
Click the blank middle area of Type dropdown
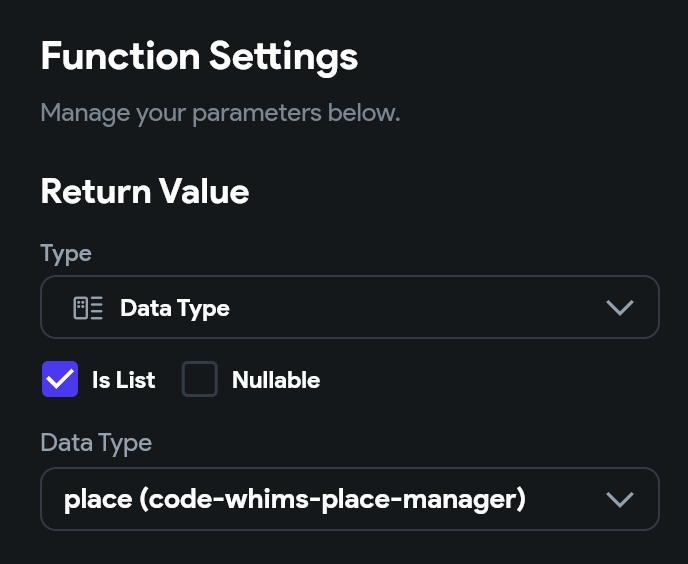point(420,308)
